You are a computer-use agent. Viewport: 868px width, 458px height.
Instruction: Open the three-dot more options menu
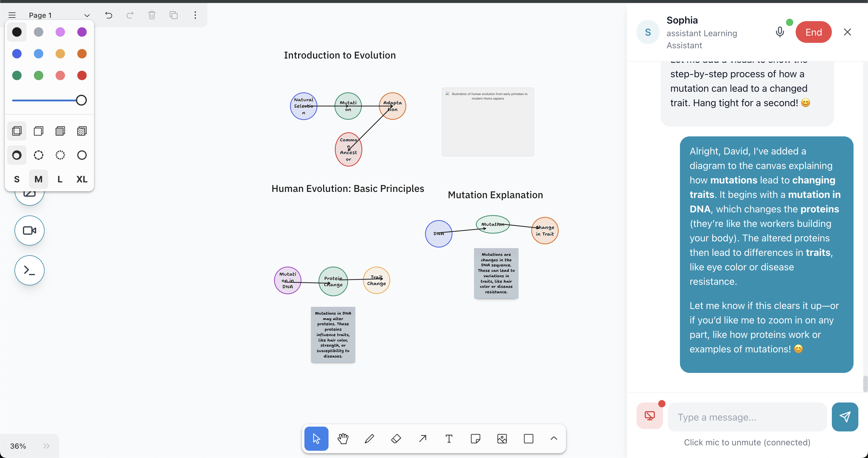click(x=195, y=15)
